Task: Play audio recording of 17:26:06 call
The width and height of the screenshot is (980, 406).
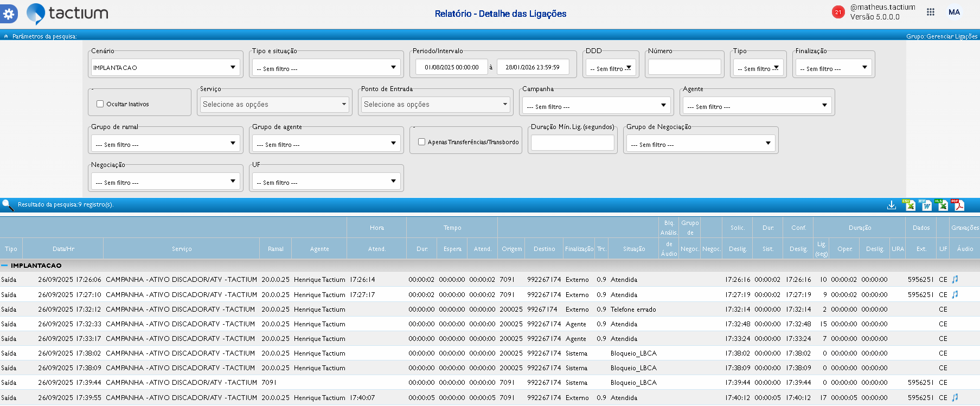Action: [955, 280]
